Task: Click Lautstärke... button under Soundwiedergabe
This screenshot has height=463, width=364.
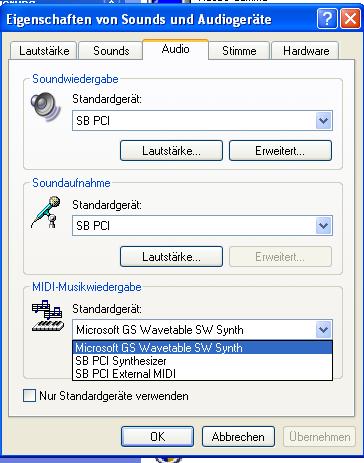Action: click(x=171, y=151)
